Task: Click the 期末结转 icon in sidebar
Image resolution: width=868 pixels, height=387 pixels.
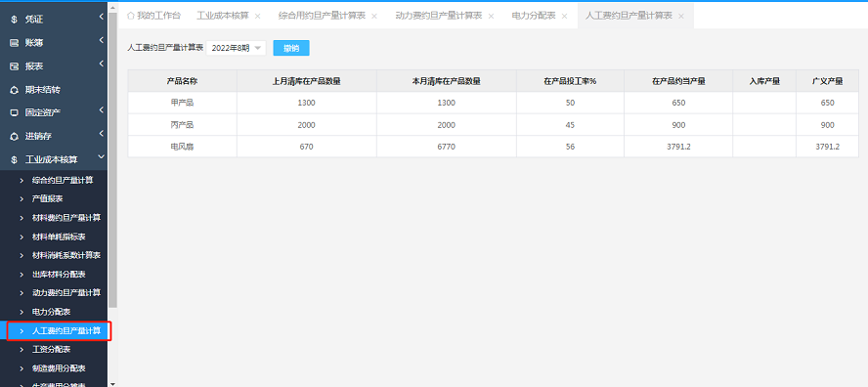Action: [15, 89]
